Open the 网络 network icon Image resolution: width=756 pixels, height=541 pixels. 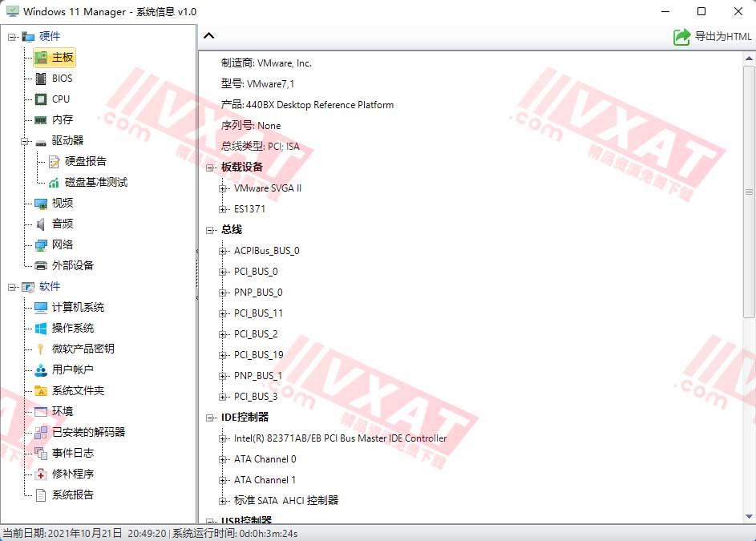click(41, 245)
